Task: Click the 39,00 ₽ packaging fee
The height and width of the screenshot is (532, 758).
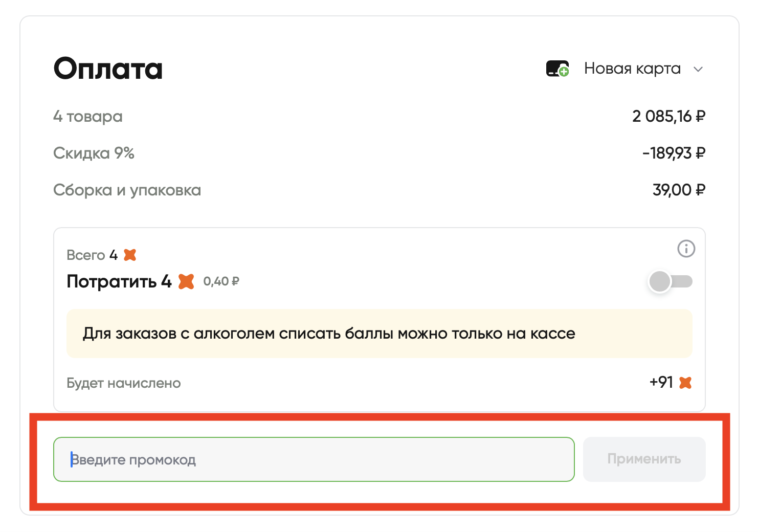Action: tap(679, 190)
